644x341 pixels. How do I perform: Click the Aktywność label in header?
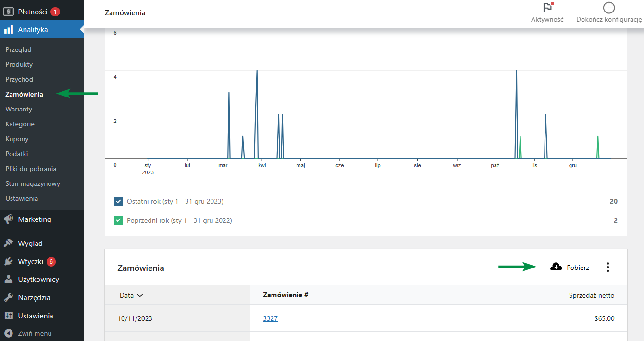tap(547, 20)
